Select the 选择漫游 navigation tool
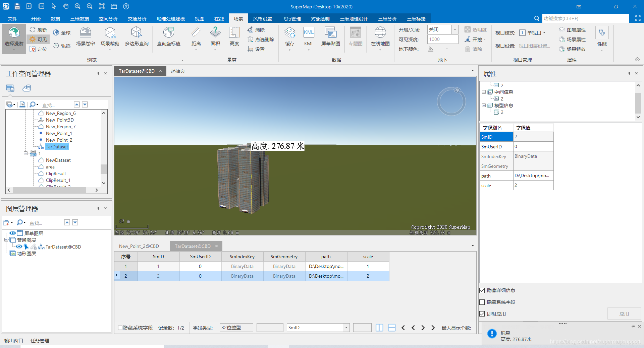 [x=14, y=39]
